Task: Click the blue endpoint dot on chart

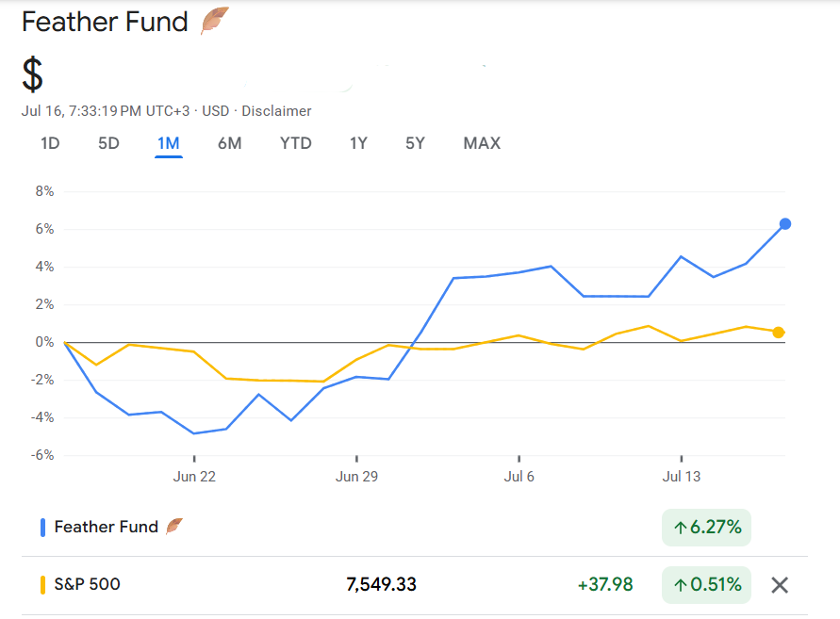Action: (784, 224)
